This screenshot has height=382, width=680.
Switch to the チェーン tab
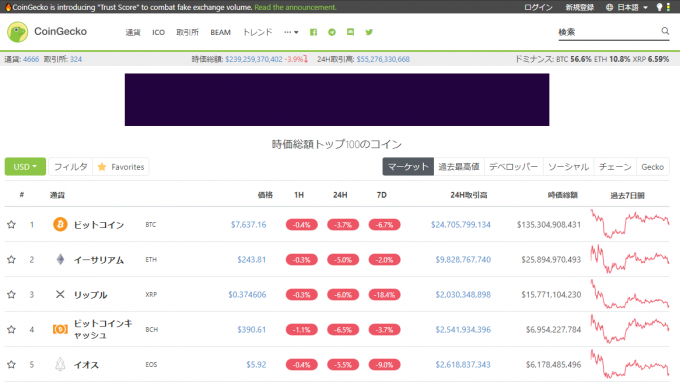tap(615, 167)
